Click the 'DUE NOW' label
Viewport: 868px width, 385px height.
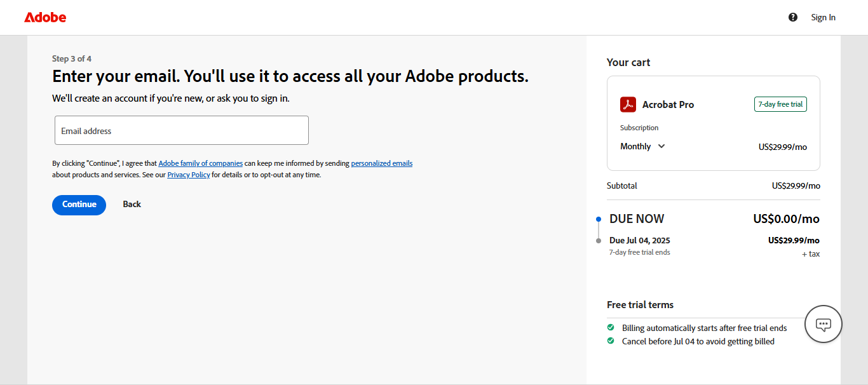pos(637,219)
